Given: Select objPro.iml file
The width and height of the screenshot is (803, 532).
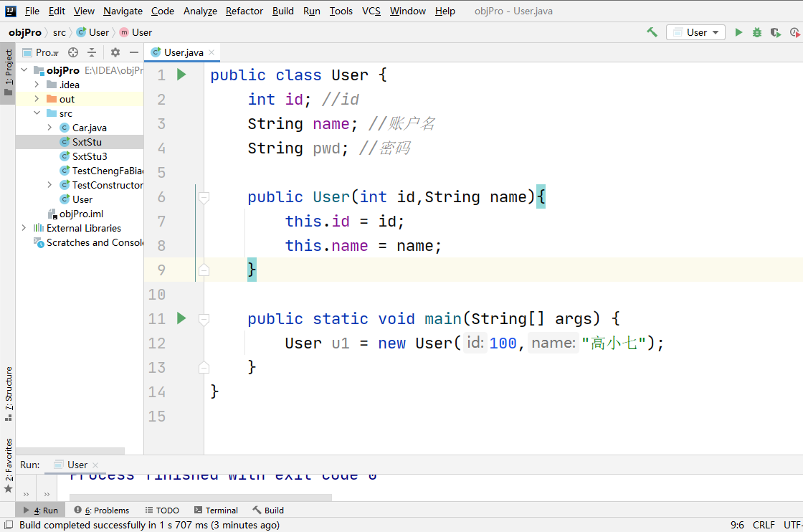Looking at the screenshot, I should [80, 214].
